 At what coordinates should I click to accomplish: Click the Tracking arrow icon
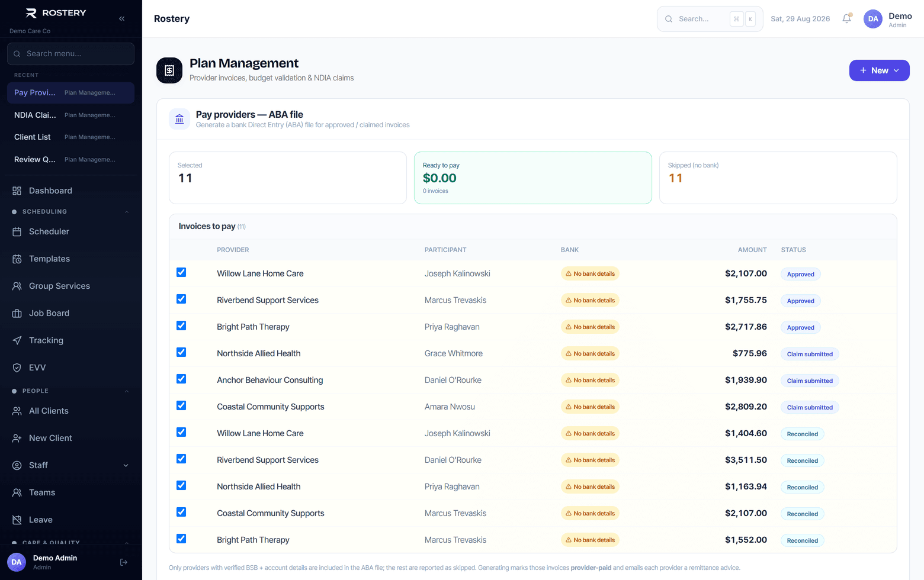click(17, 340)
